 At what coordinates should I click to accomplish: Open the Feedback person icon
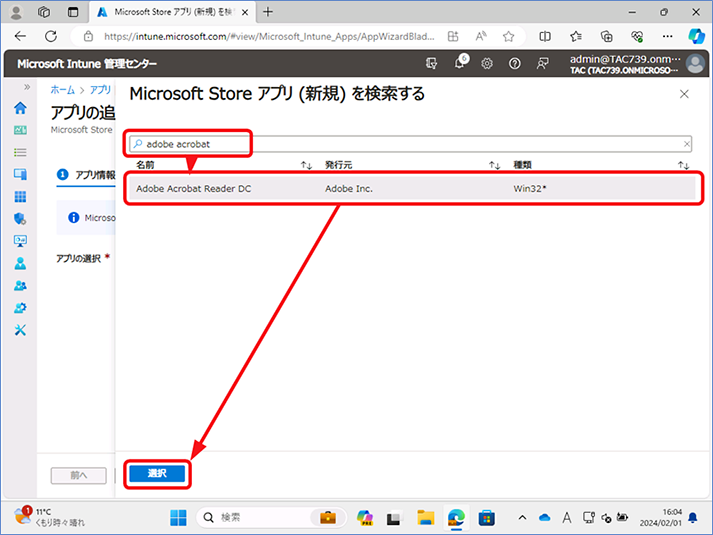(x=542, y=64)
